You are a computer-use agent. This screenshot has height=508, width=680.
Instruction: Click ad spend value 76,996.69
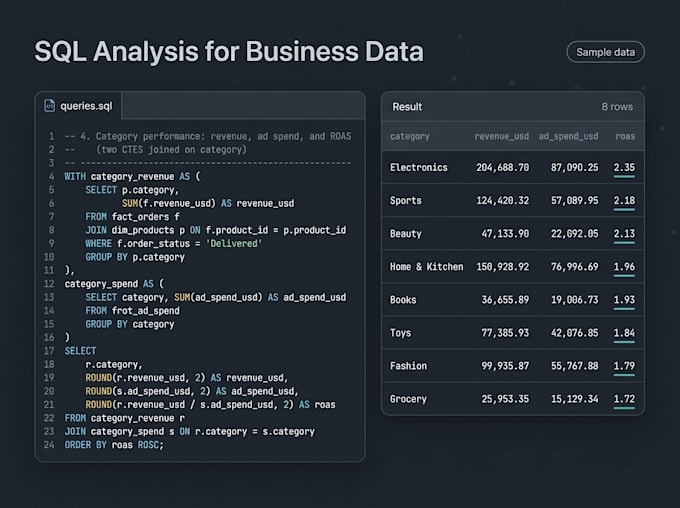pyautogui.click(x=574, y=266)
